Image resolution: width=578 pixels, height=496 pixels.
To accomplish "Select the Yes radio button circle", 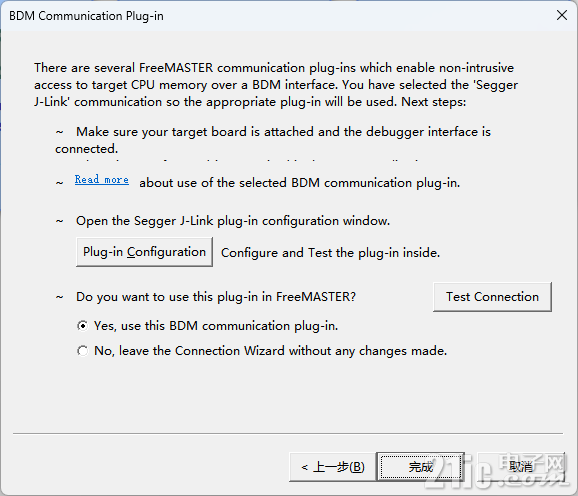I will pyautogui.click(x=83, y=326).
